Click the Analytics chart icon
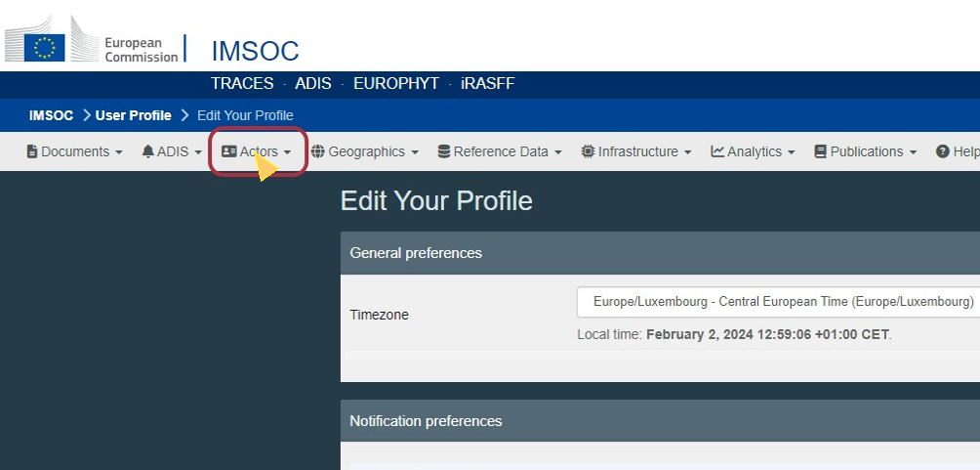980x470 pixels. tap(717, 151)
